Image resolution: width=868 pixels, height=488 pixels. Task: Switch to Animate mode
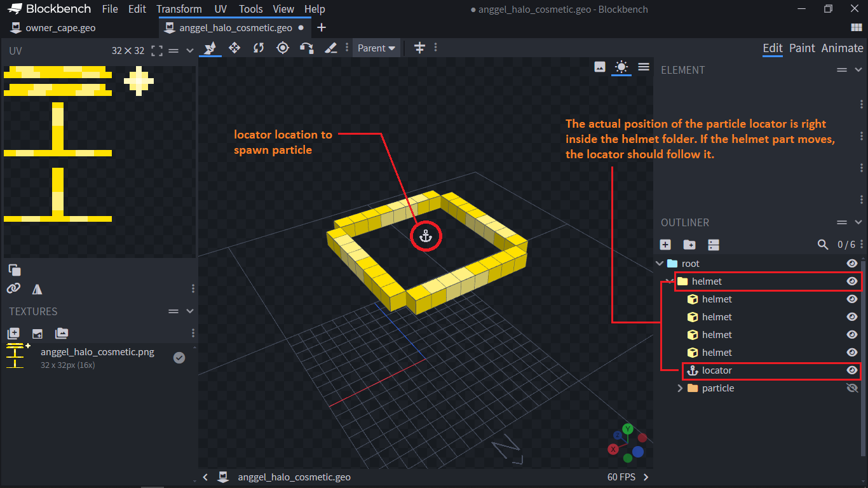click(x=842, y=48)
